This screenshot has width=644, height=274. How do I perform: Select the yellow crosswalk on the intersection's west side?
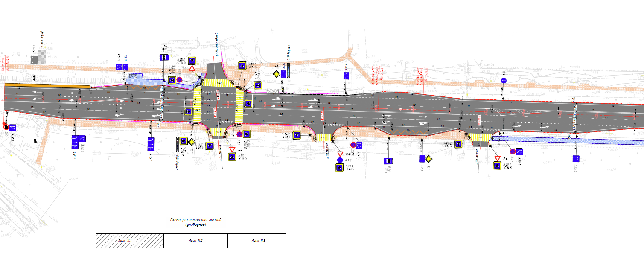click(x=197, y=105)
